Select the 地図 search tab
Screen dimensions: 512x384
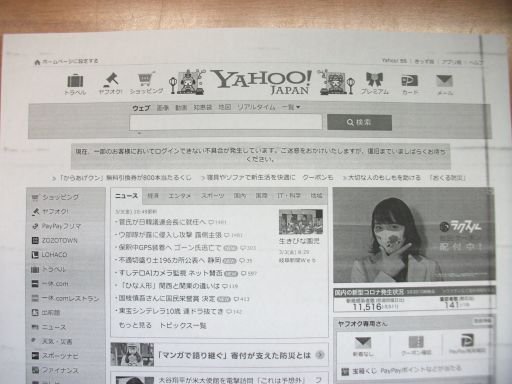click(x=225, y=107)
